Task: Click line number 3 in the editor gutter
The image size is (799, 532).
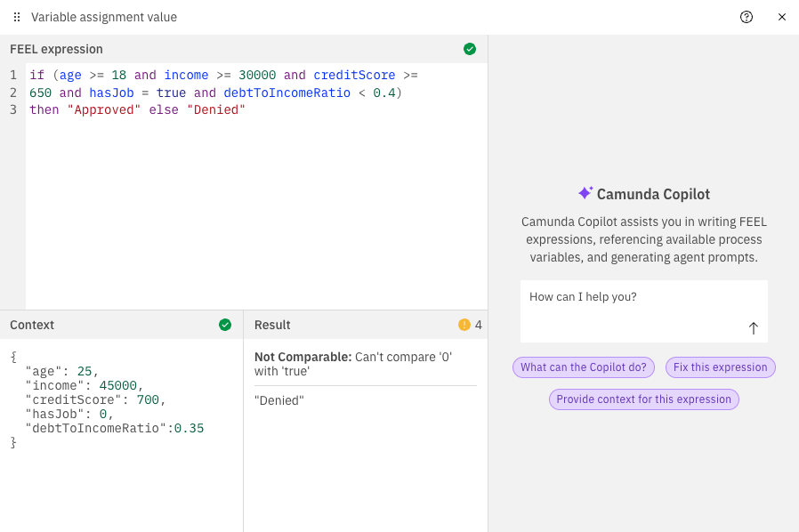Action: coord(13,110)
